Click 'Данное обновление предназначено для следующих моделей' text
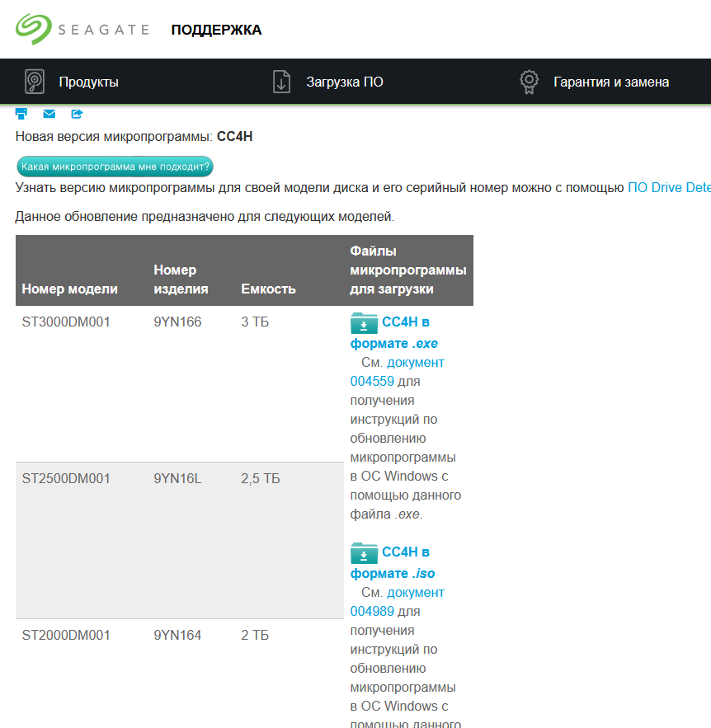Image resolution: width=711 pixels, height=728 pixels. point(205,216)
